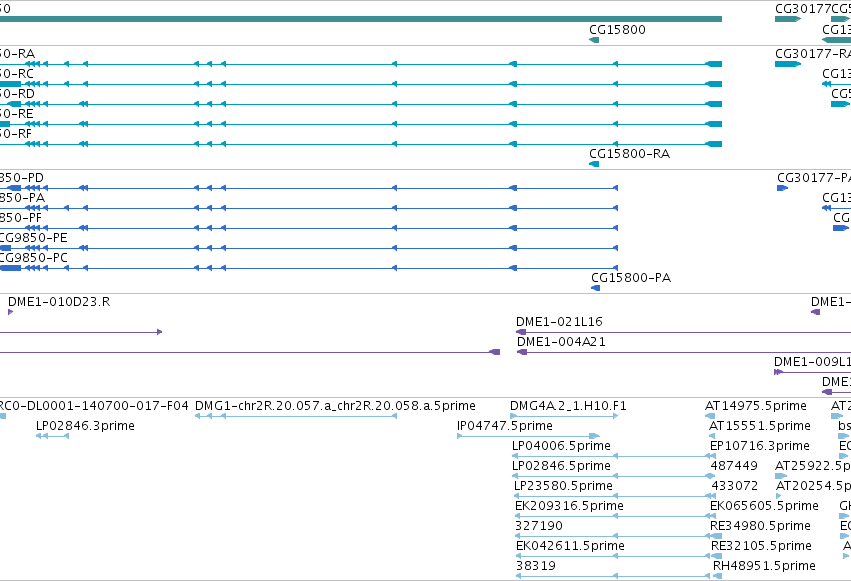Select the DME1-004A21 feature start arrow
The image size is (851, 581).
(522, 352)
